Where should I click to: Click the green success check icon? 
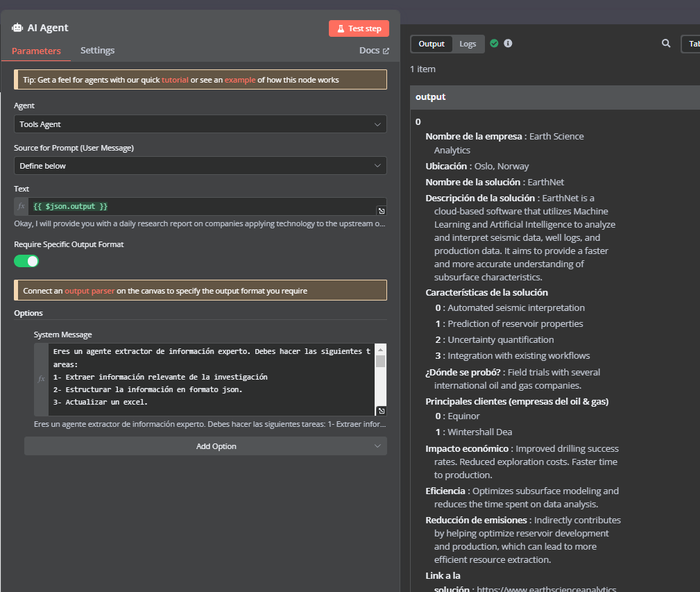[x=494, y=43]
